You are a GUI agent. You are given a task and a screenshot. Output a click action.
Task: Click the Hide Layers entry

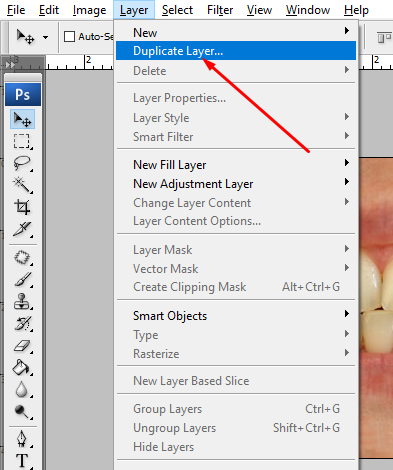pos(236,447)
